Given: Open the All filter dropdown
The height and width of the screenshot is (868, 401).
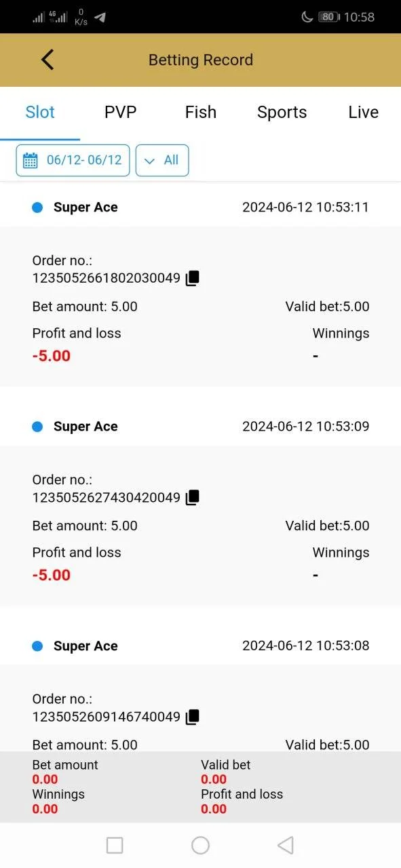Looking at the screenshot, I should tap(162, 160).
